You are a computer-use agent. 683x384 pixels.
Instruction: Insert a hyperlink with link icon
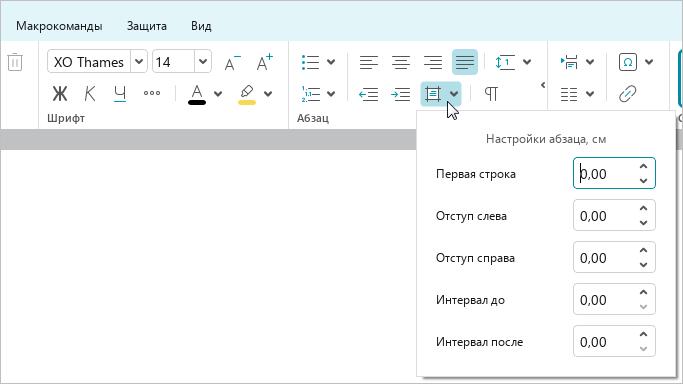[628, 94]
